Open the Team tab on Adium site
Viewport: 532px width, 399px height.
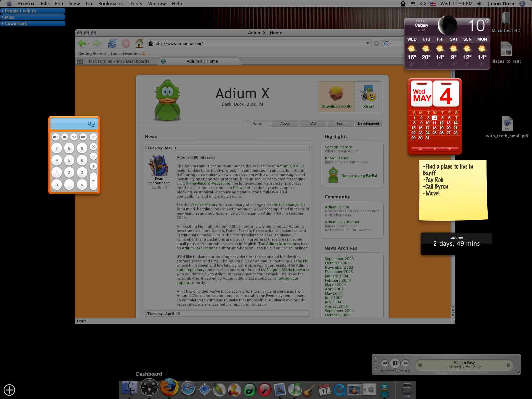coord(341,123)
